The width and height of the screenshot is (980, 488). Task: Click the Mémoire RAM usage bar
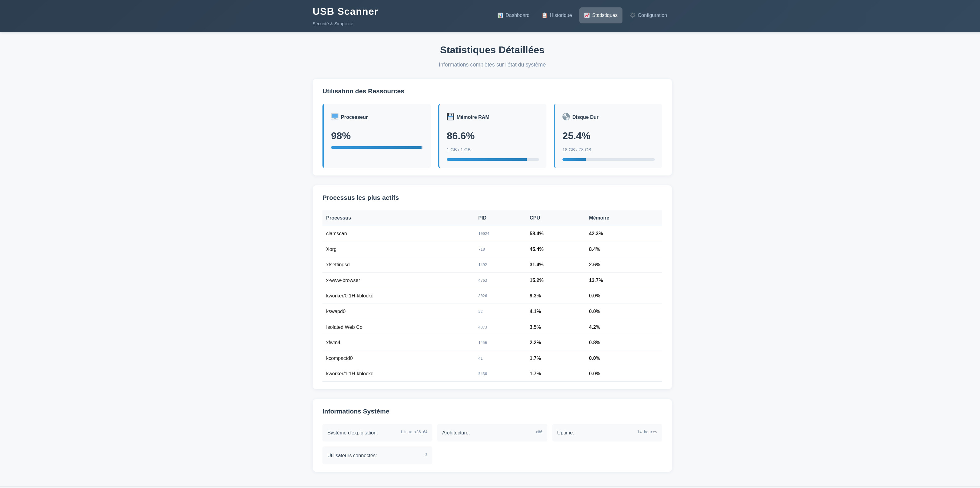pos(492,159)
